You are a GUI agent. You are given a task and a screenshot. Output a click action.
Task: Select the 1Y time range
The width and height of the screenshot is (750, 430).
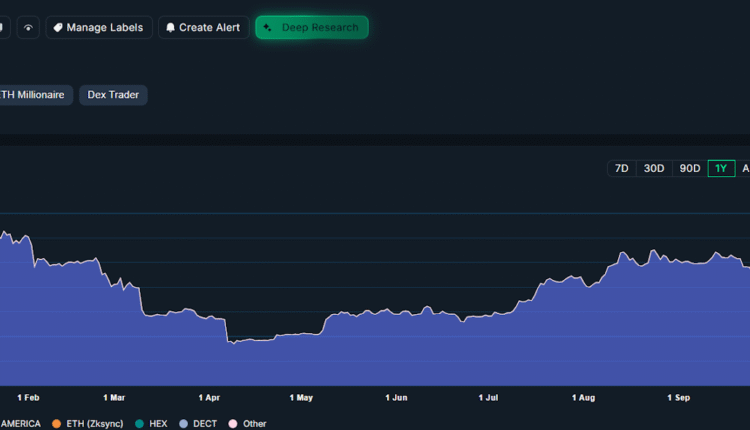click(721, 168)
